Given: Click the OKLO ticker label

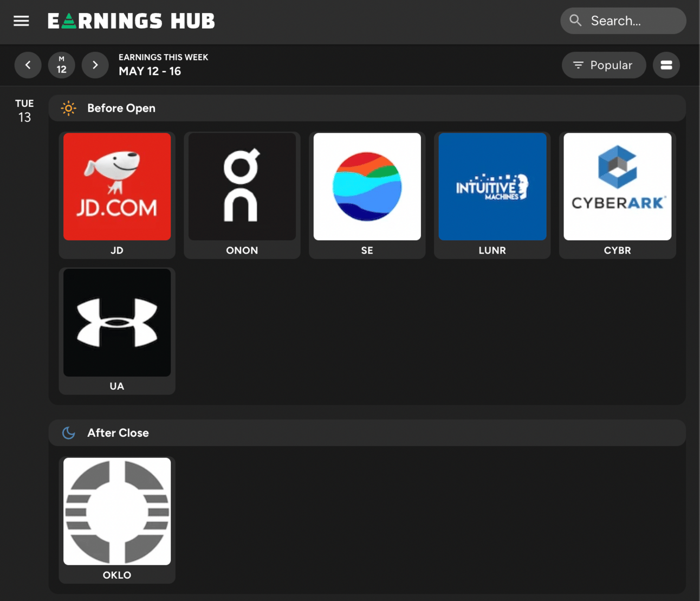Looking at the screenshot, I should (x=117, y=575).
